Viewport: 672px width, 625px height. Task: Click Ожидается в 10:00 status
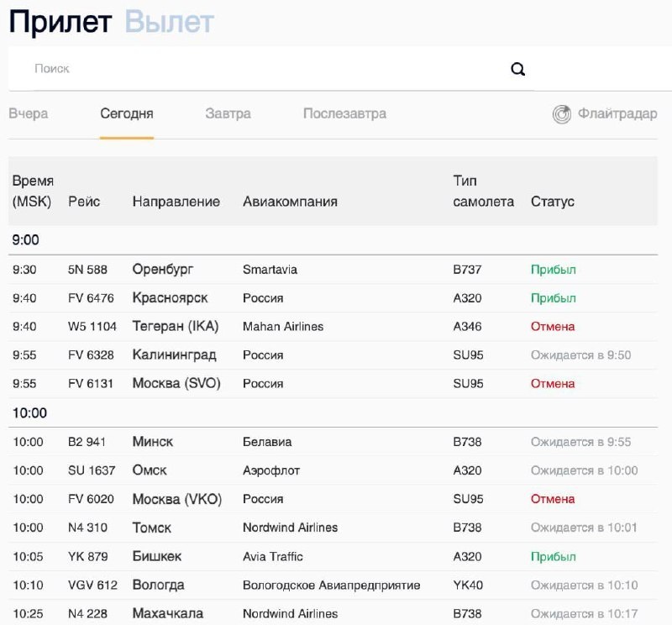coord(584,470)
